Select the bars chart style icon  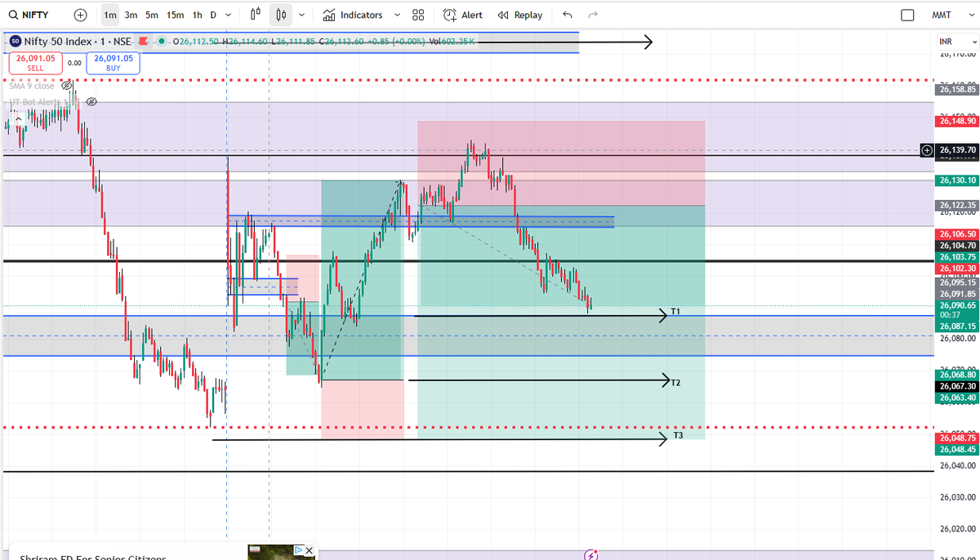point(256,15)
